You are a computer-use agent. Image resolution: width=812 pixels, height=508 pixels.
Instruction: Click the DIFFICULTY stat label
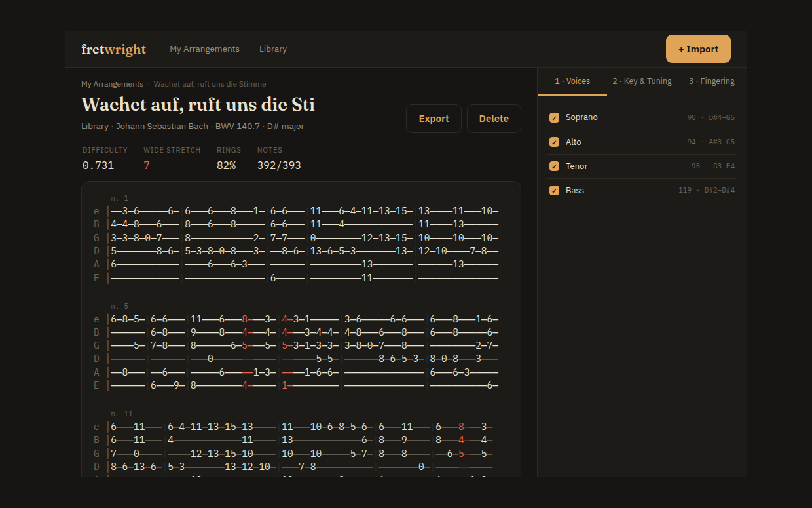click(105, 150)
